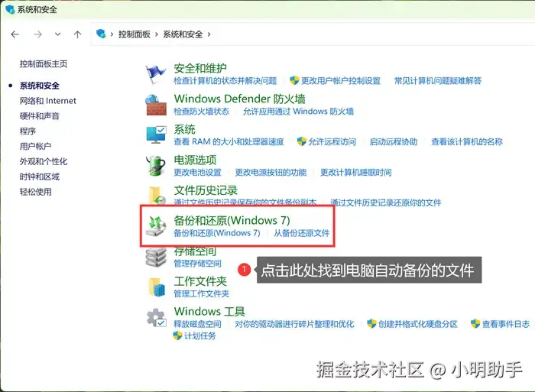Go up one level with the Up arrow
The image size is (535, 392).
click(x=77, y=34)
